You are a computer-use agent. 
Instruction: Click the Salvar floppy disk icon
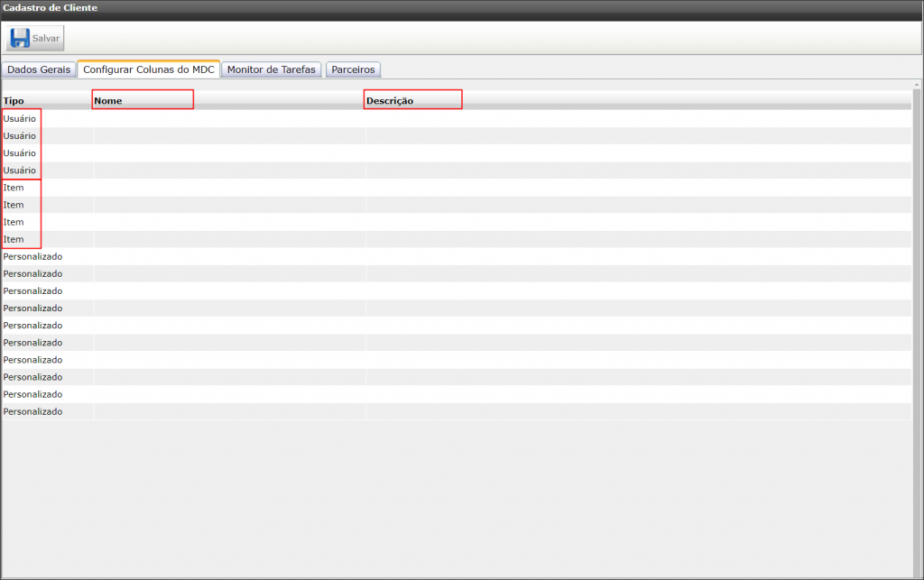(x=20, y=38)
